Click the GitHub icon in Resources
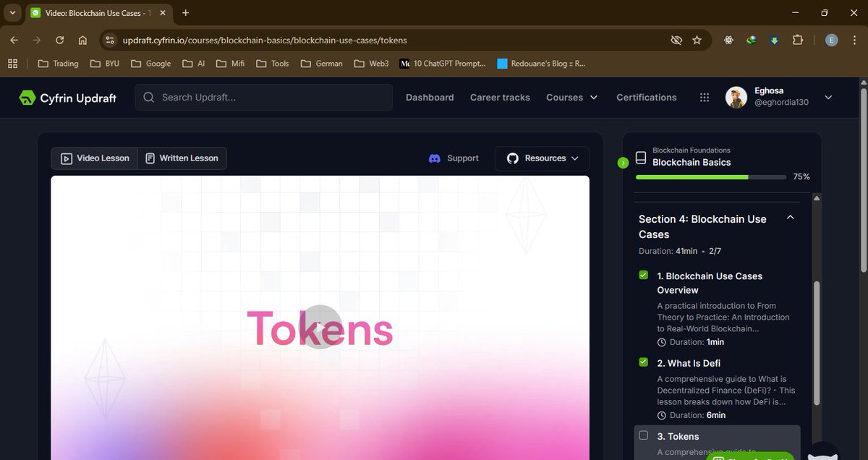 [x=513, y=158]
